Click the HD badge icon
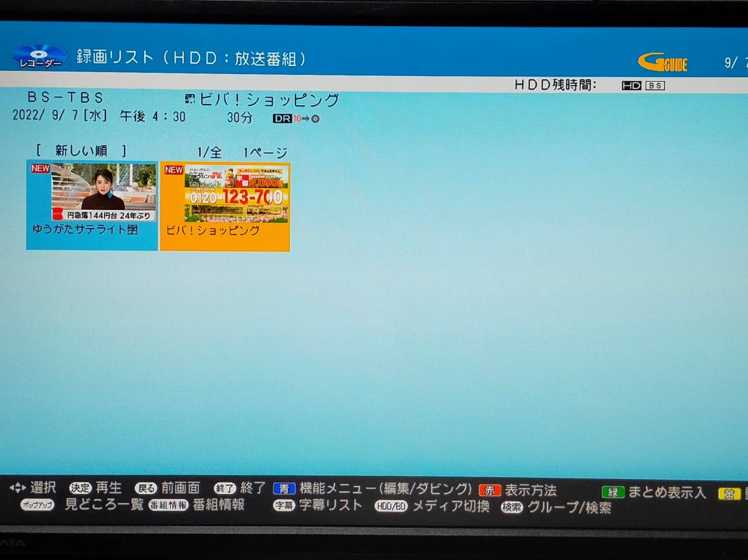This screenshot has height=560, width=748. coord(631,86)
